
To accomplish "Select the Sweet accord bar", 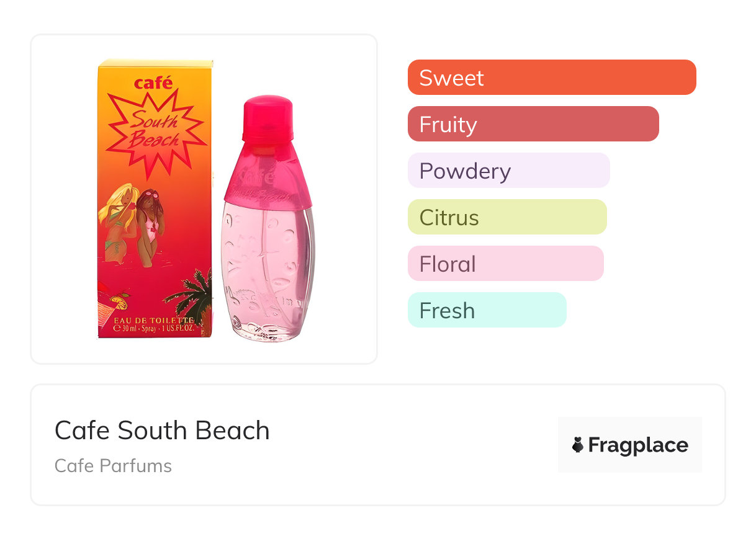I will (x=551, y=78).
